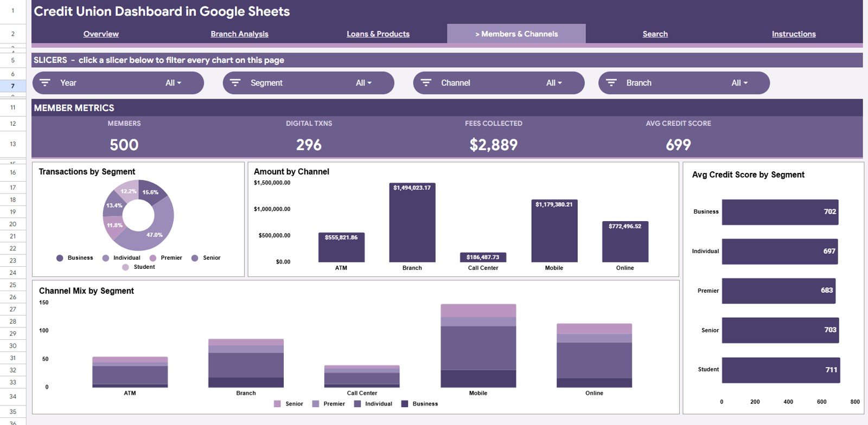Select row header 13
The height and width of the screenshot is (425, 868).
coord(13,144)
